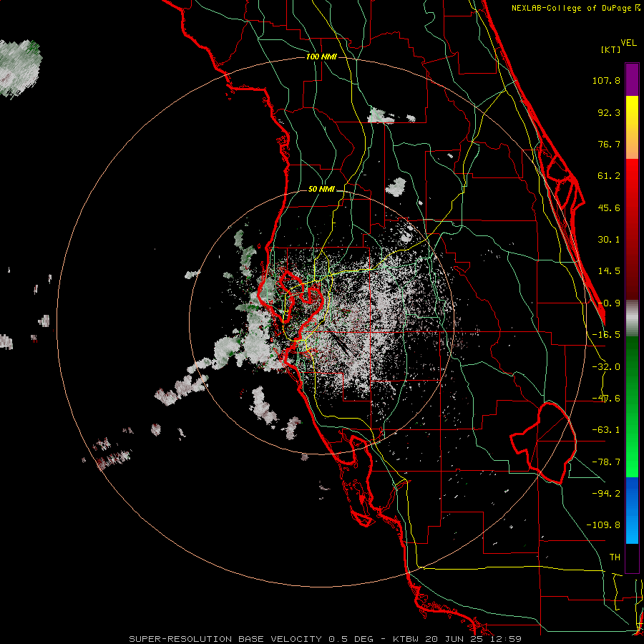Select the -16.5 scale value
The width and height of the screenshot is (644, 644).
[606, 335]
